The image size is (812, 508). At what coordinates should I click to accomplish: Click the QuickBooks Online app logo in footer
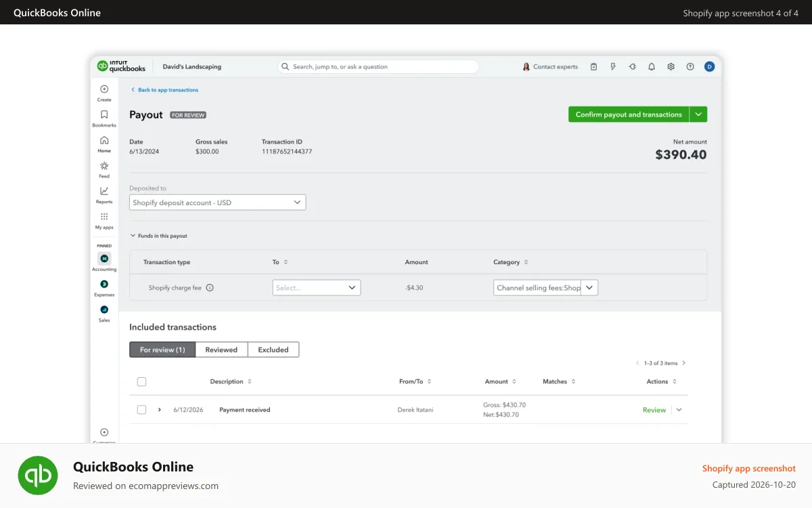pyautogui.click(x=38, y=476)
